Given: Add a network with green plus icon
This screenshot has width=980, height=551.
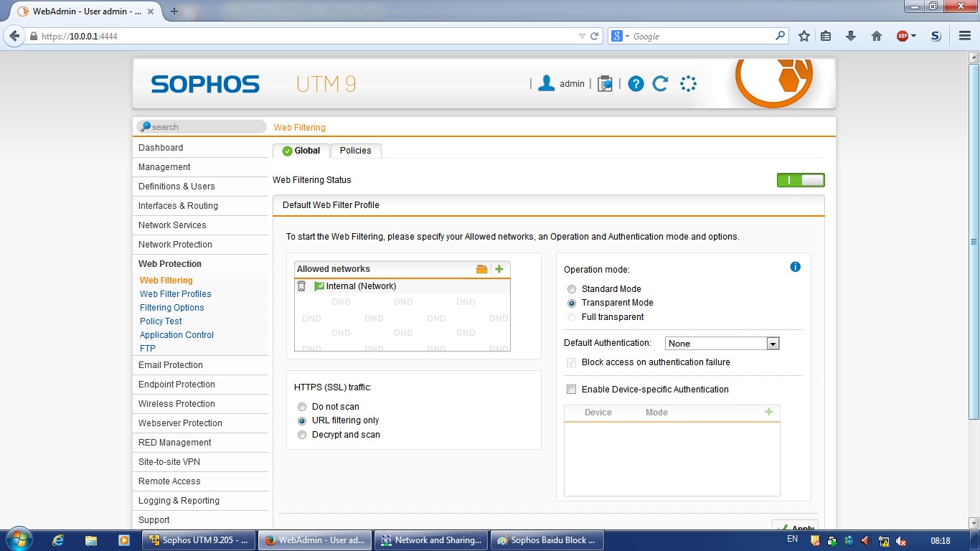Looking at the screenshot, I should coord(499,269).
